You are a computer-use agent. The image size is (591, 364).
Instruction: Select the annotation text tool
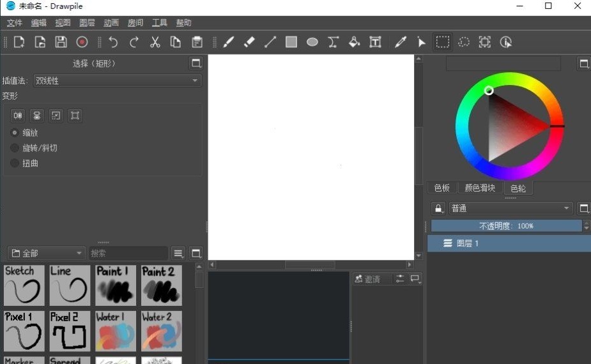point(375,42)
